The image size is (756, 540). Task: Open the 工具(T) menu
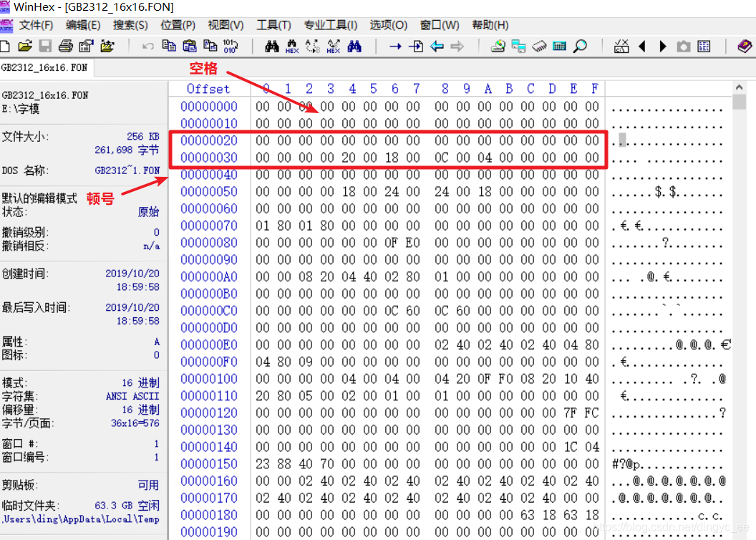click(x=273, y=25)
